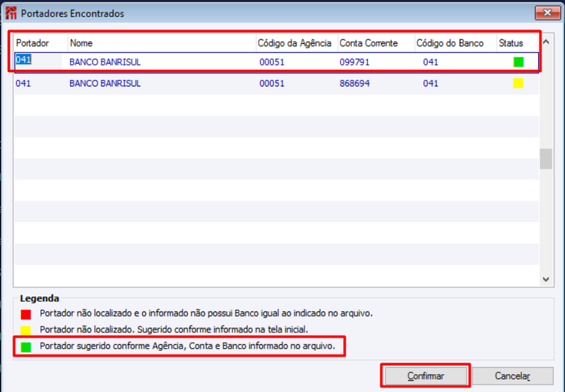Click the account number 868694
The height and width of the screenshot is (392, 565).
[x=355, y=83]
